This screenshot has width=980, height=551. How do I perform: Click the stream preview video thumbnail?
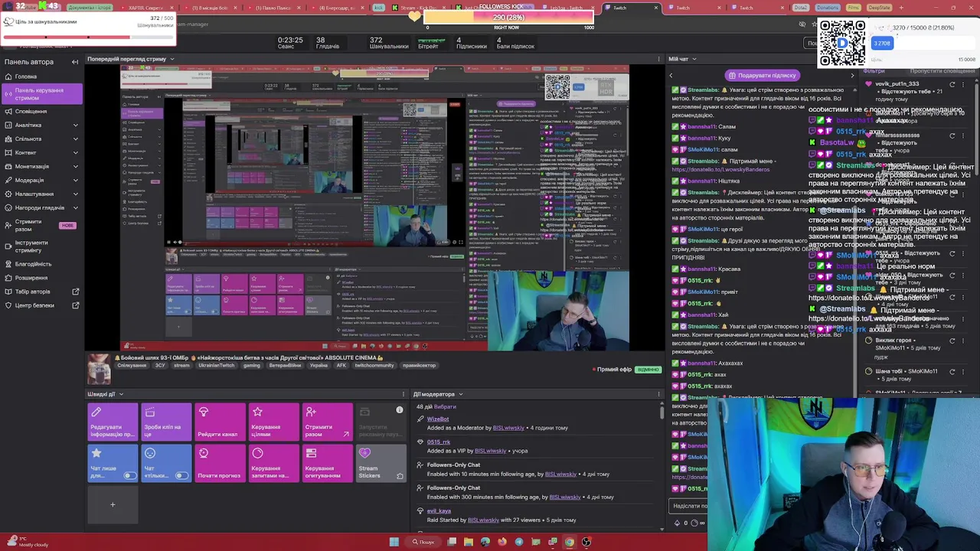[x=374, y=207]
